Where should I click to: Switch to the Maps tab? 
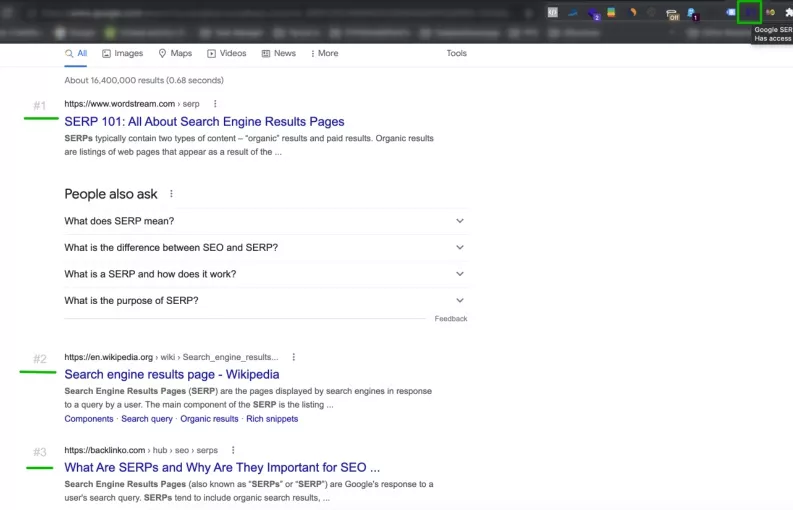(175, 54)
